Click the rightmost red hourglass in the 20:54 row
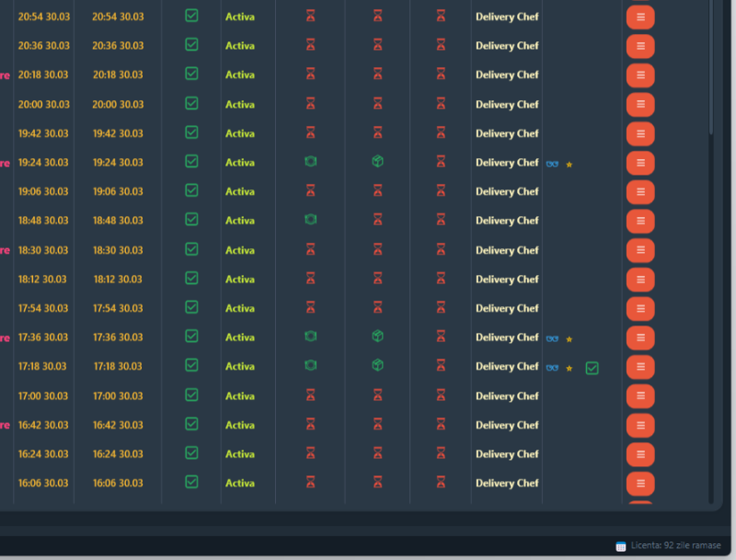 tap(441, 17)
